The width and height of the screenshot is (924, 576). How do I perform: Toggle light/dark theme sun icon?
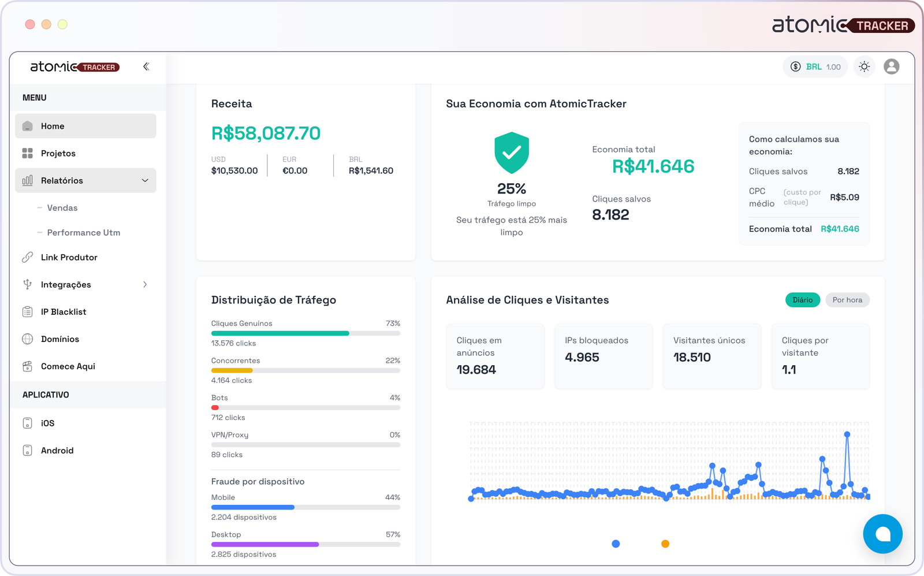coord(864,67)
